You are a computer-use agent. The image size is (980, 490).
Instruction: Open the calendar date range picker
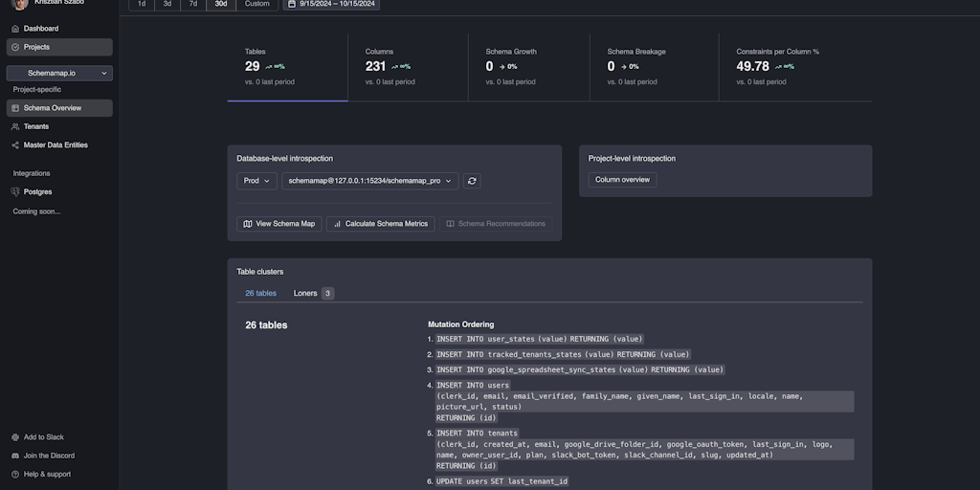[331, 4]
